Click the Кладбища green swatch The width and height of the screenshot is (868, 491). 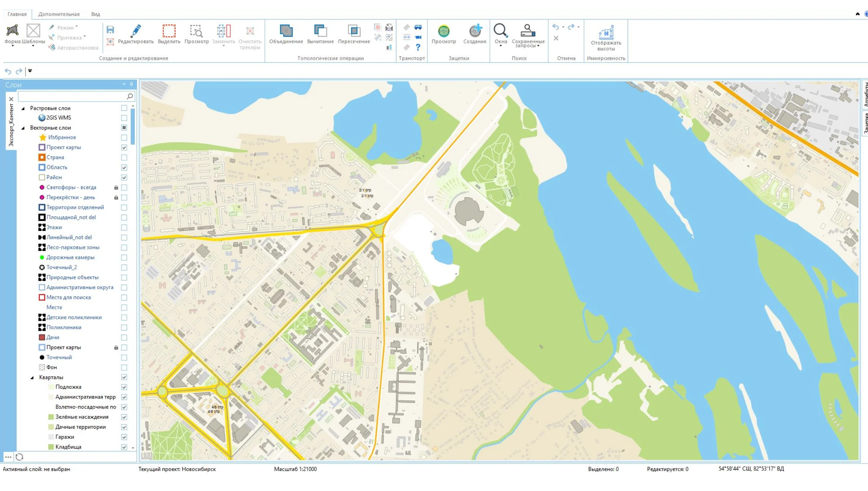tap(51, 447)
